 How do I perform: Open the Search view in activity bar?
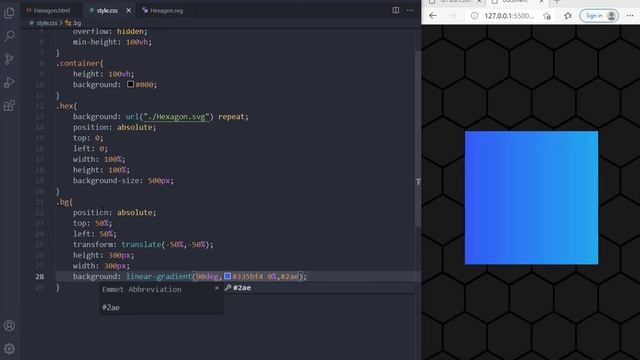[9, 36]
